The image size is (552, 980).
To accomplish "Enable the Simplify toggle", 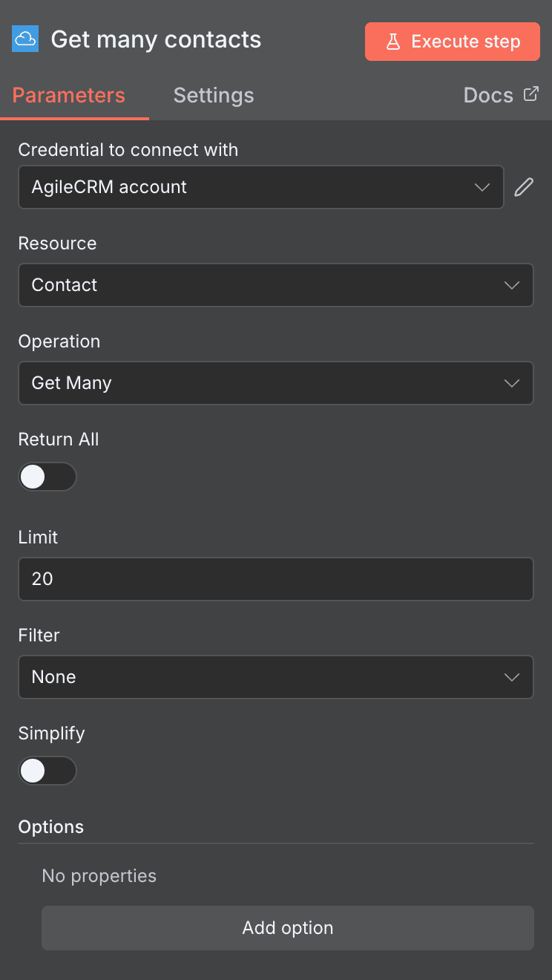I will click(x=47, y=771).
